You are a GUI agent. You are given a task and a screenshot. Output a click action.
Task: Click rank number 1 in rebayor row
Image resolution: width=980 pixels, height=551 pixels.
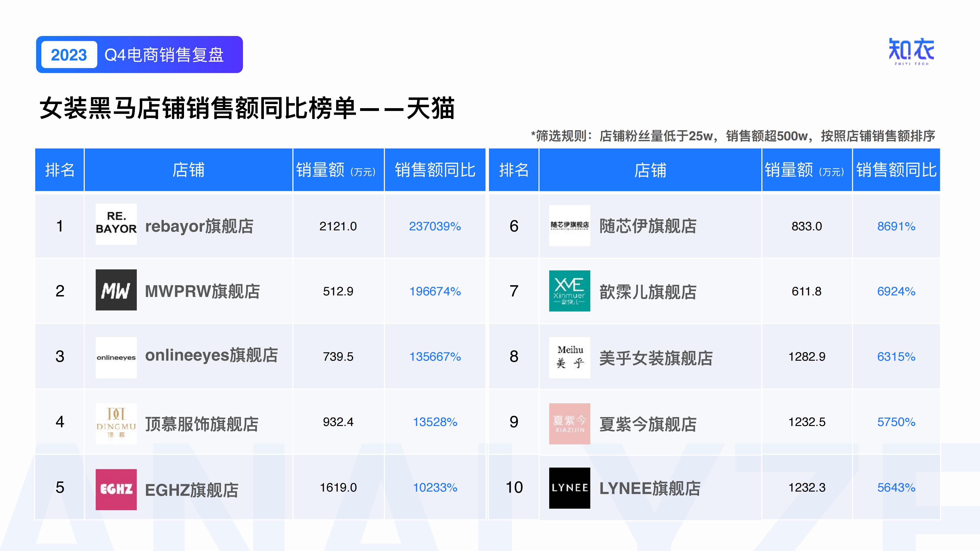(x=60, y=226)
